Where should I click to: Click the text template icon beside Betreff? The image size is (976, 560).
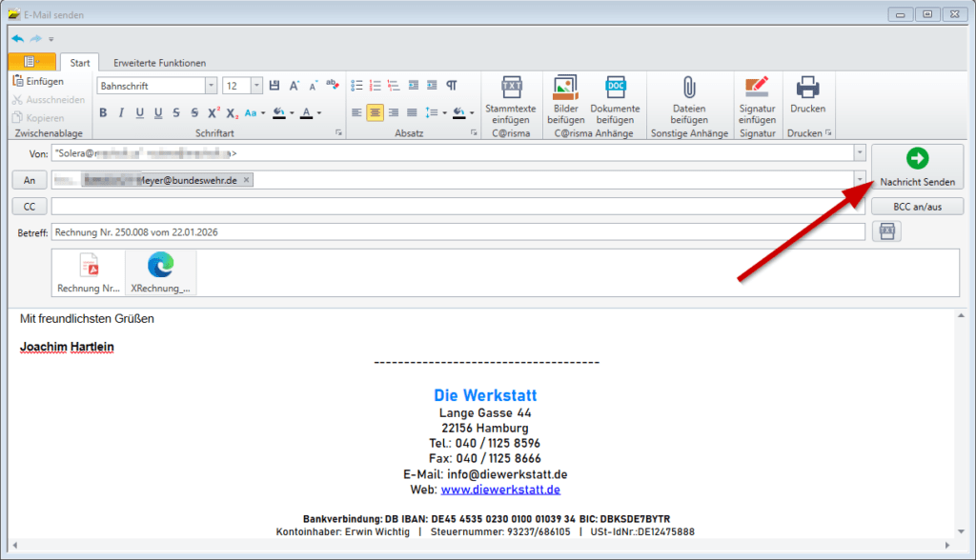click(x=886, y=231)
